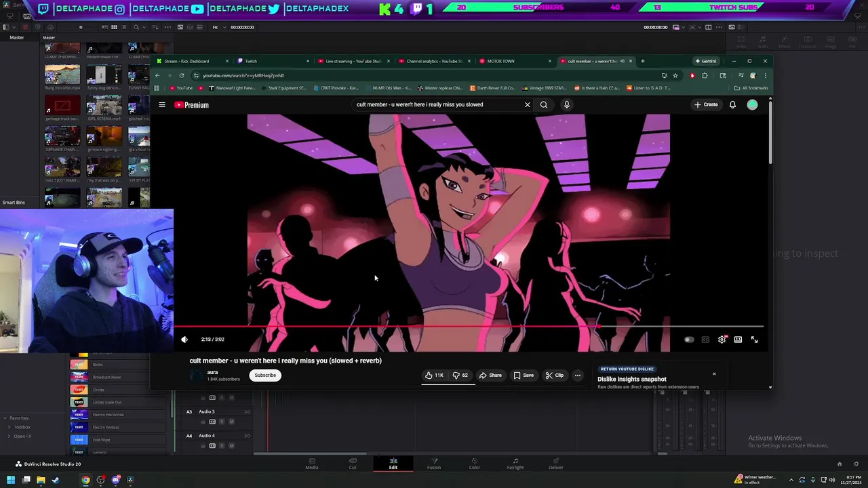Viewport: 868px width, 488px height.
Task: Click the Clip button below video
Action: tap(555, 375)
